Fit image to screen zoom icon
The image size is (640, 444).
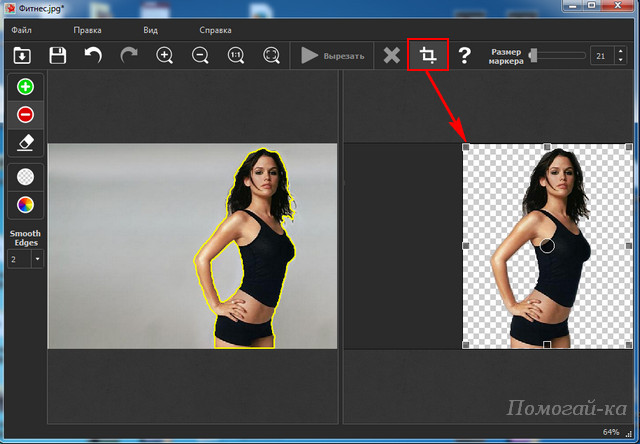point(271,56)
